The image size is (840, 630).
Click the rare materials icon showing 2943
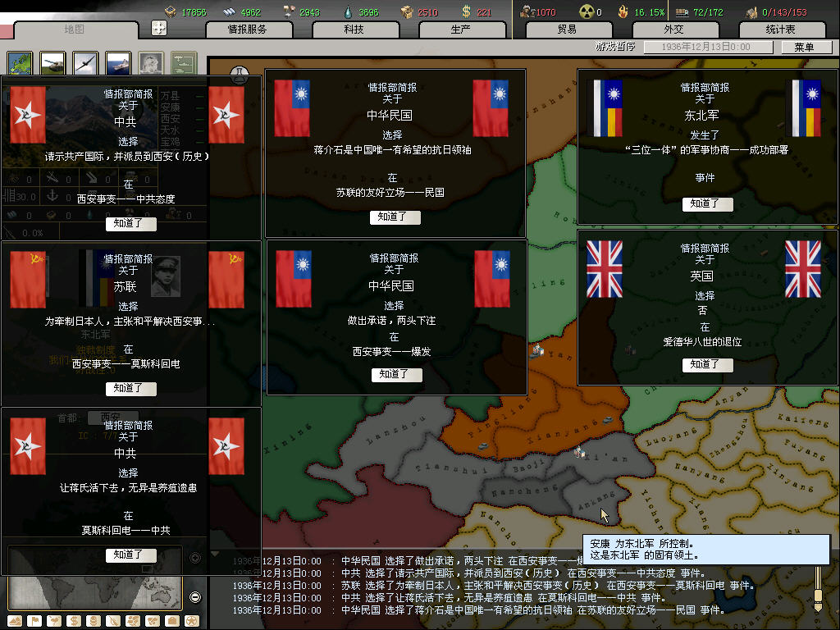pos(290,11)
